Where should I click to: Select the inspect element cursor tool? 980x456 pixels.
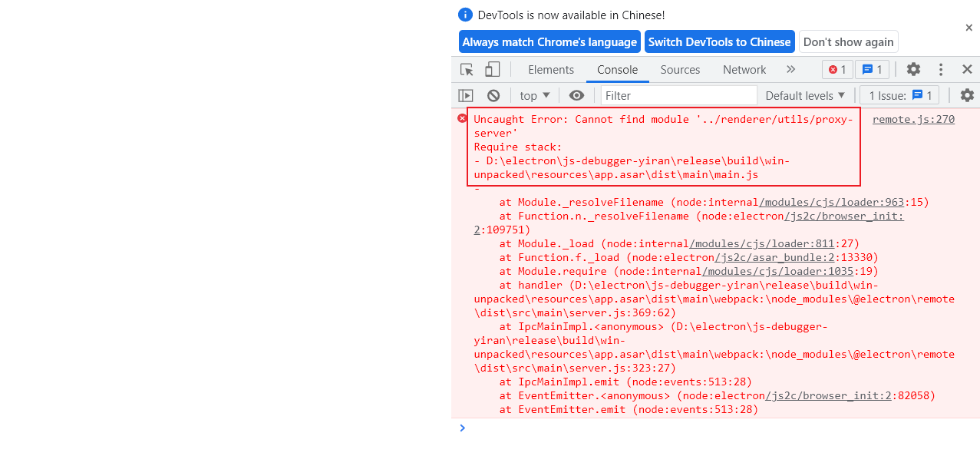(x=466, y=69)
